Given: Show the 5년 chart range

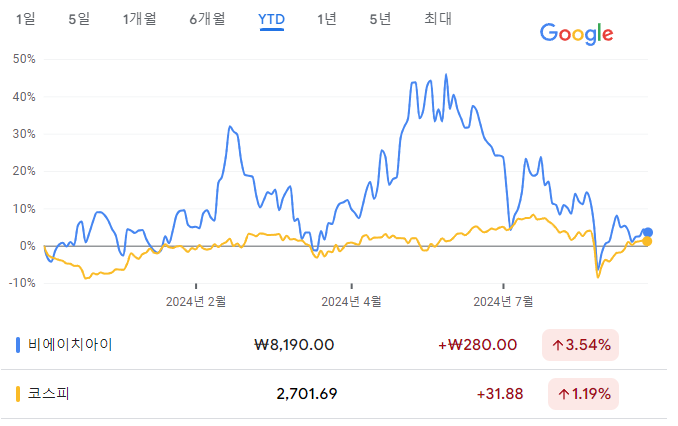Looking at the screenshot, I should coord(380,19).
